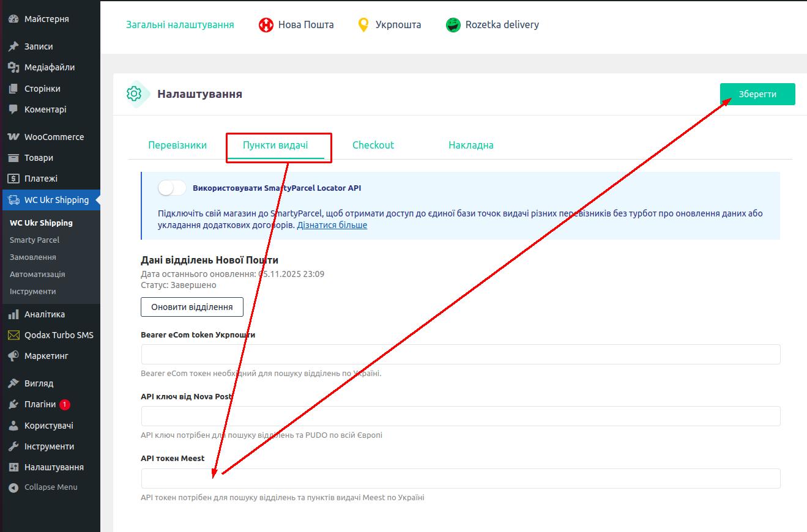Viewport: 807px width, 532px height.
Task: Collapse the sidebar with Collapse Menu
Action: tap(43, 487)
